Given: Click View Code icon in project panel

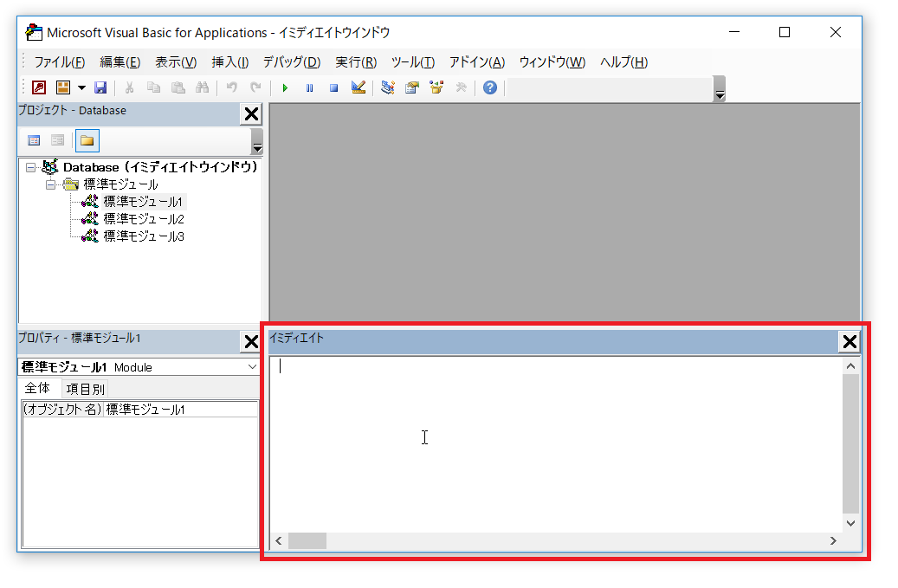Looking at the screenshot, I should click(34, 140).
